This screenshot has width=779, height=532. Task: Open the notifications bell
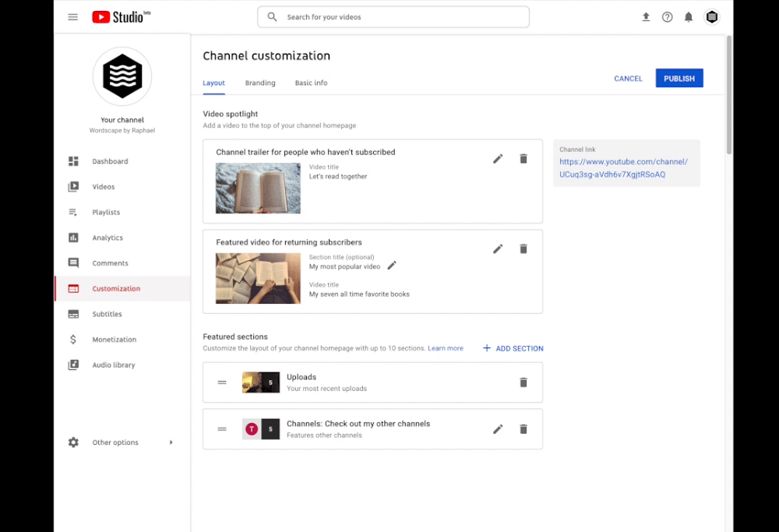point(689,16)
